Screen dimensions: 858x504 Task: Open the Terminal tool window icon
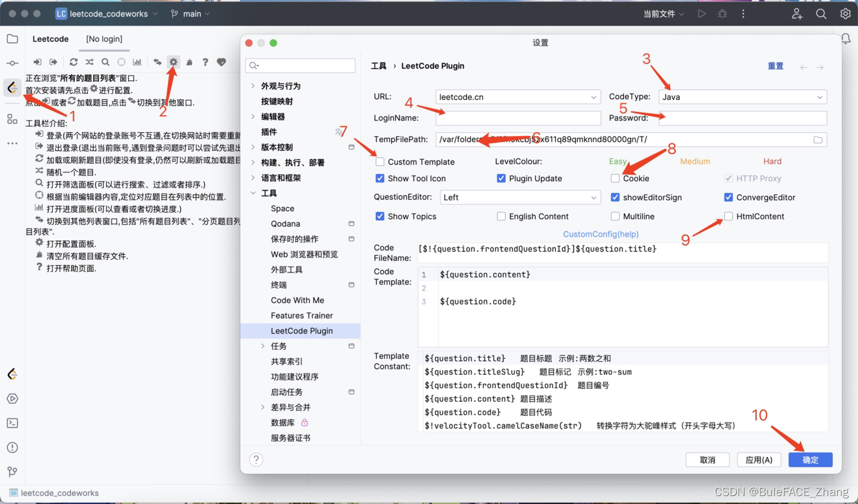point(12,423)
